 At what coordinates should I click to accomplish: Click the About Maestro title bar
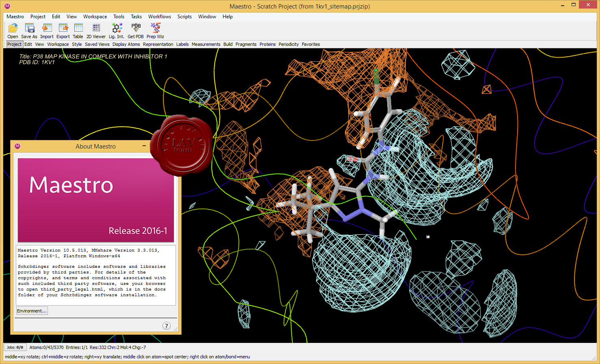[x=95, y=146]
